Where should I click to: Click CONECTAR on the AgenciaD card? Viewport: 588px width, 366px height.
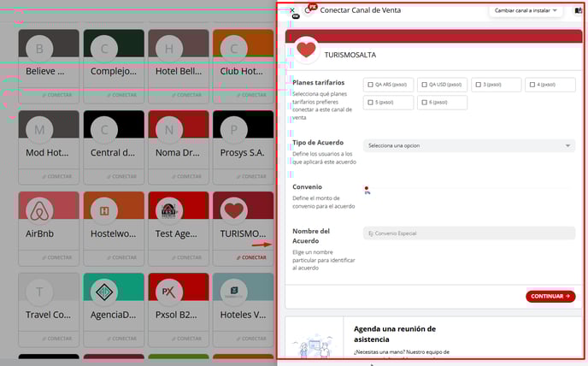[122, 339]
